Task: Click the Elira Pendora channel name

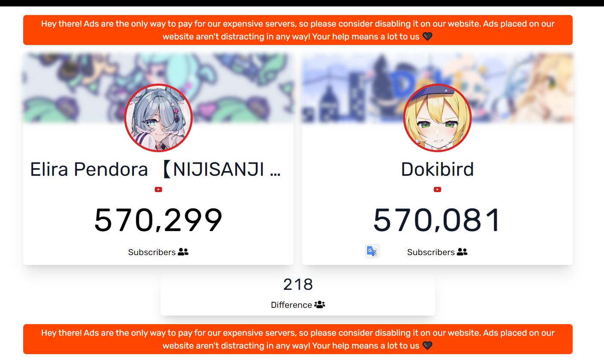Action: click(x=155, y=169)
